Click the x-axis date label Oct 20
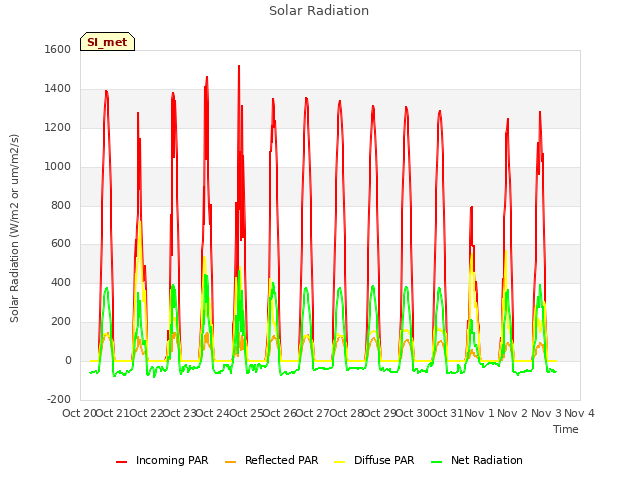 click(79, 413)
